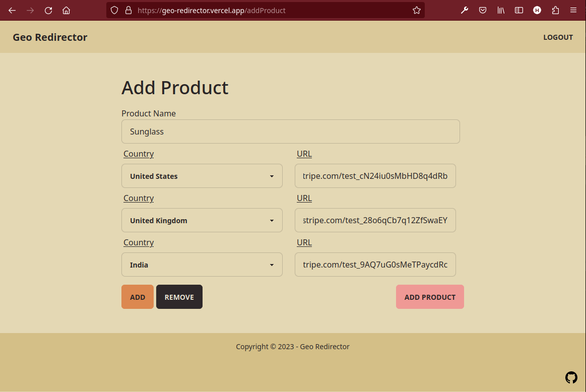Open the extensions puzzle-piece icon
Viewport: 586px width, 392px height.
[555, 10]
